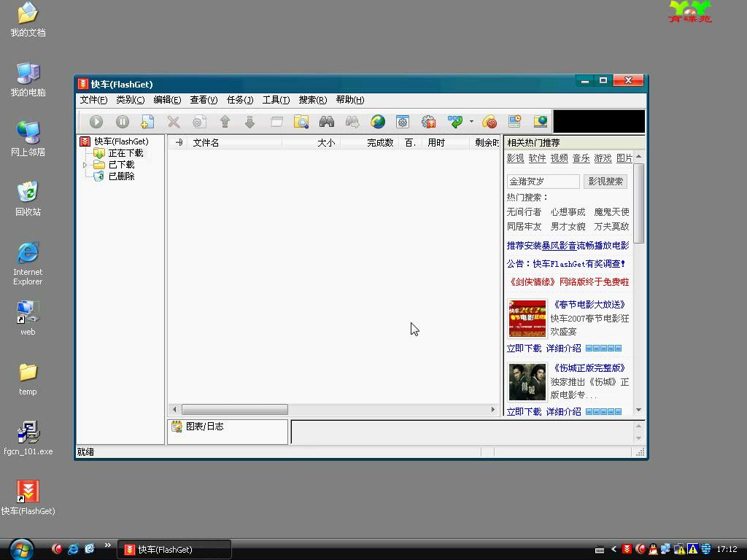Open the folder-with-magnifier toolbar icon
The image size is (747, 560).
click(x=301, y=122)
